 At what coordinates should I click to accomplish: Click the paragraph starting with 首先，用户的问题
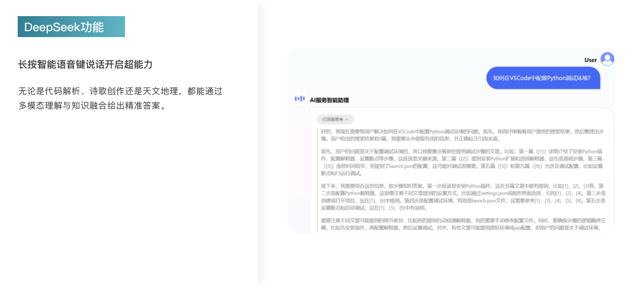tap(462, 162)
